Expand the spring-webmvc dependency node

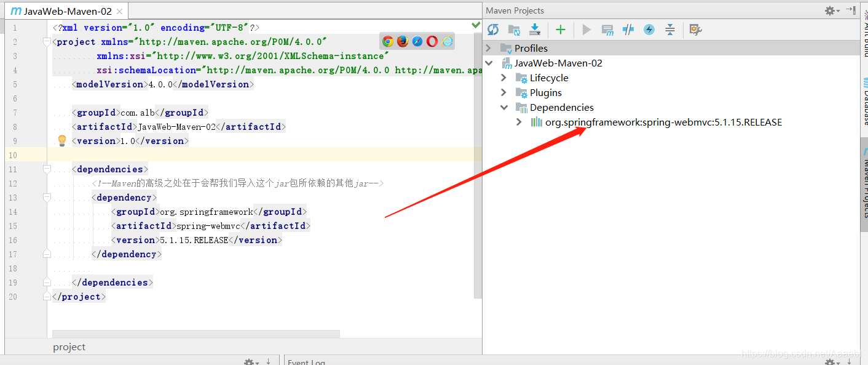(519, 122)
